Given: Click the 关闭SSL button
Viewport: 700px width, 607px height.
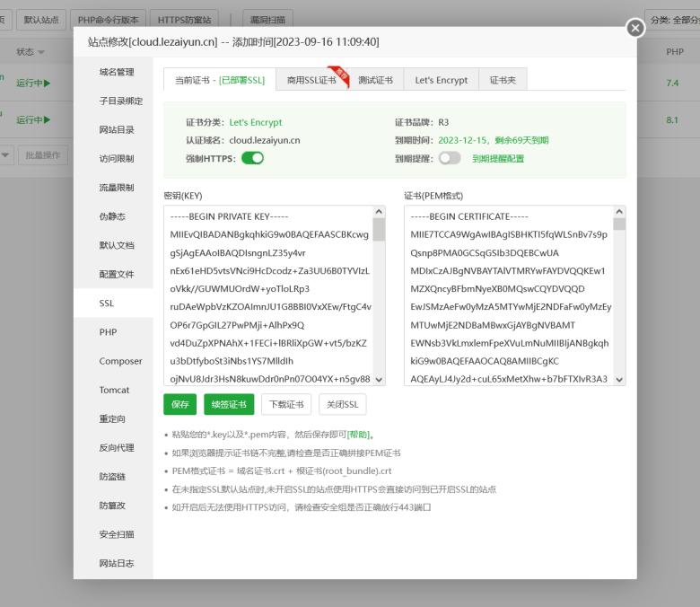Looking at the screenshot, I should 343,404.
